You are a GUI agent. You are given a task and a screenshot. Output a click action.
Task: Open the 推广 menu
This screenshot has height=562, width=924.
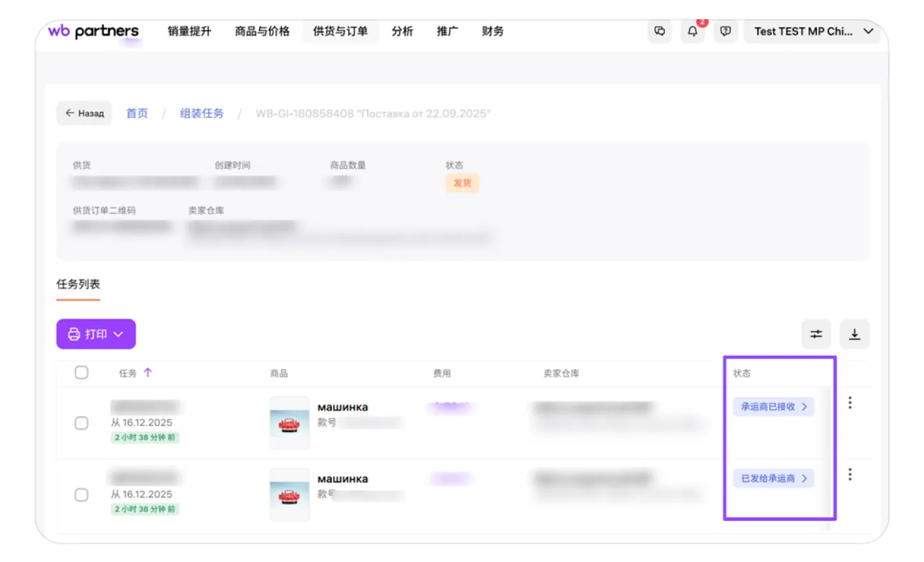click(x=448, y=31)
